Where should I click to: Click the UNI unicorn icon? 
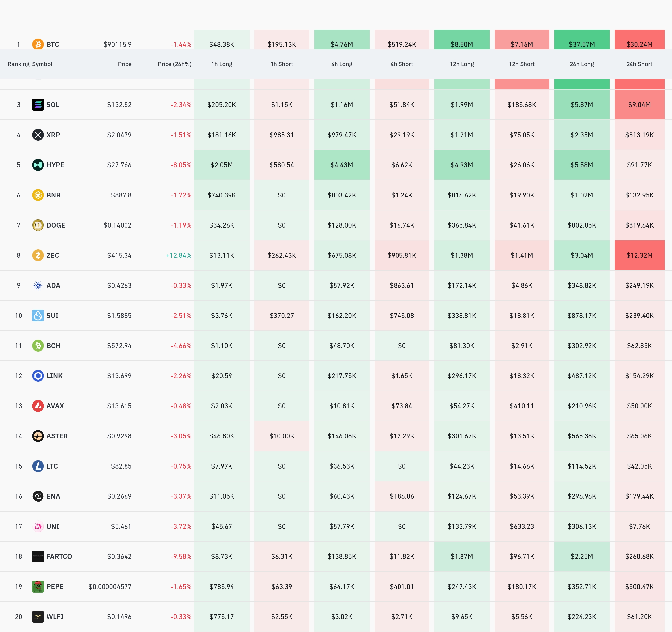click(38, 526)
